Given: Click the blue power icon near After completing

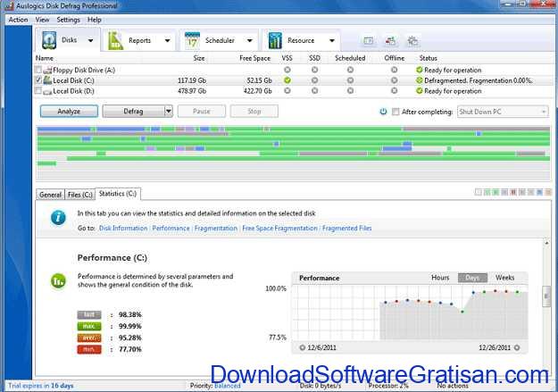Looking at the screenshot, I should tap(383, 112).
